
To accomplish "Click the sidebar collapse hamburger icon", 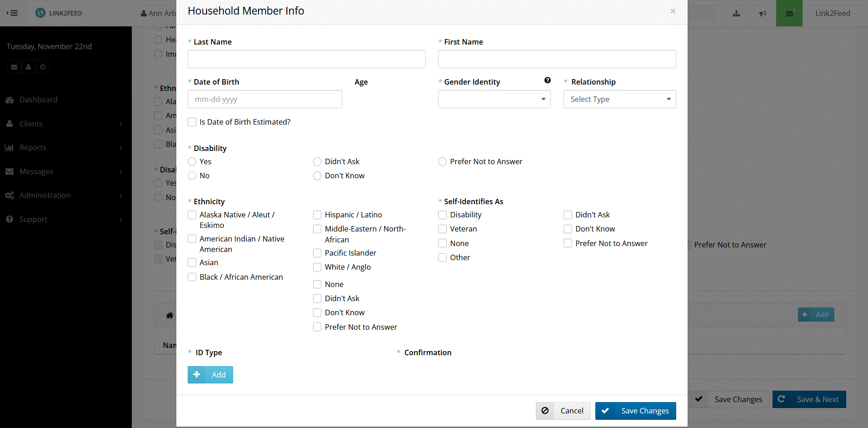I will tap(12, 13).
